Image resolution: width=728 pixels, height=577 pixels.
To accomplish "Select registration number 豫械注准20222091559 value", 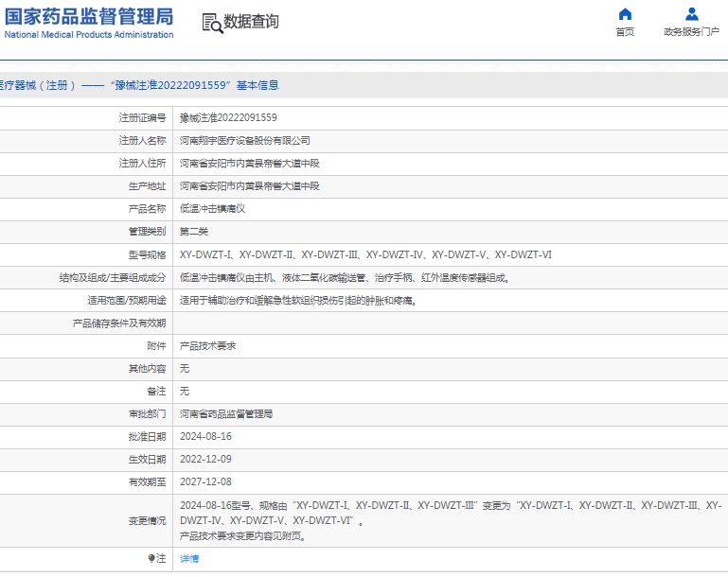I will point(228,118).
